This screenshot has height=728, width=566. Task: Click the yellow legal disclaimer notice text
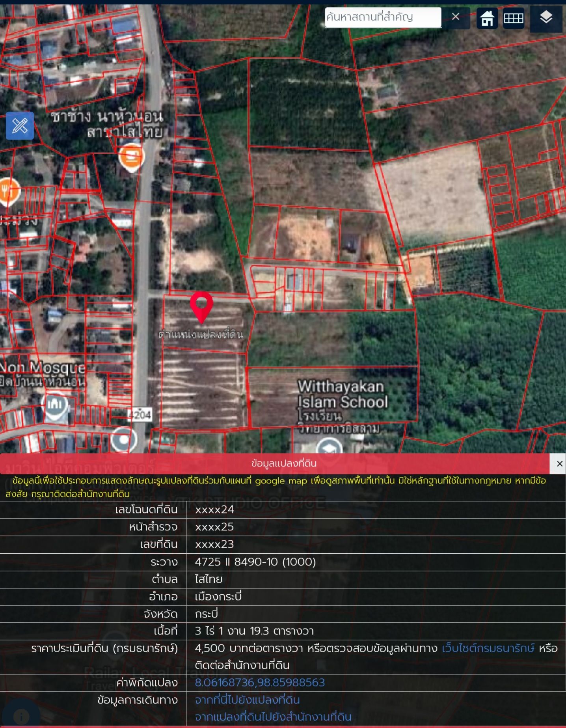(x=276, y=487)
